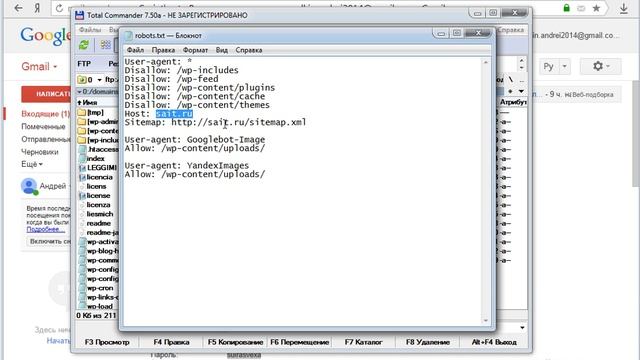Open the Gmail dropdown menu
Viewport: 640px width, 360px height.
(39, 67)
